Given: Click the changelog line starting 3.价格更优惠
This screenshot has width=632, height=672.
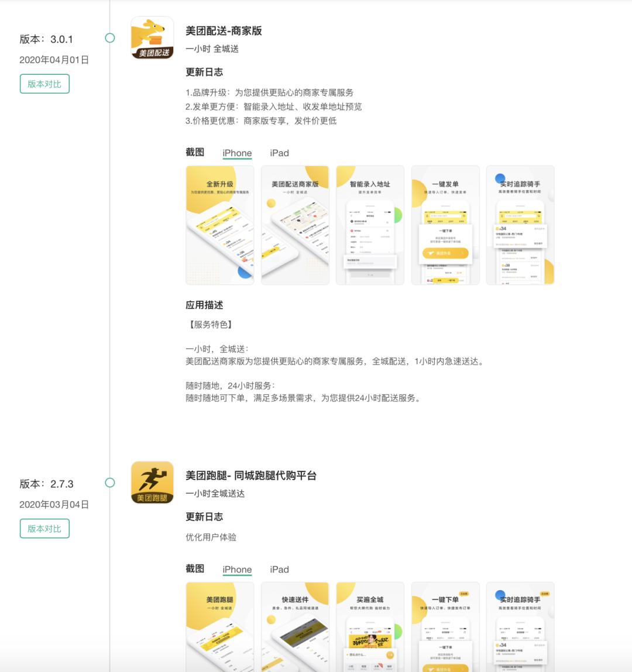Looking at the screenshot, I should click(x=260, y=121).
